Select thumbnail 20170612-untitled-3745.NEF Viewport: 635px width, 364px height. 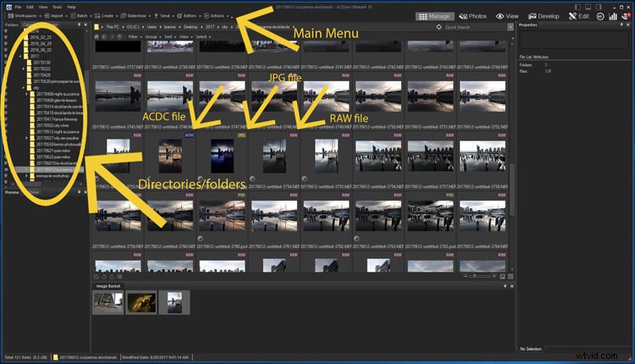click(x=118, y=97)
